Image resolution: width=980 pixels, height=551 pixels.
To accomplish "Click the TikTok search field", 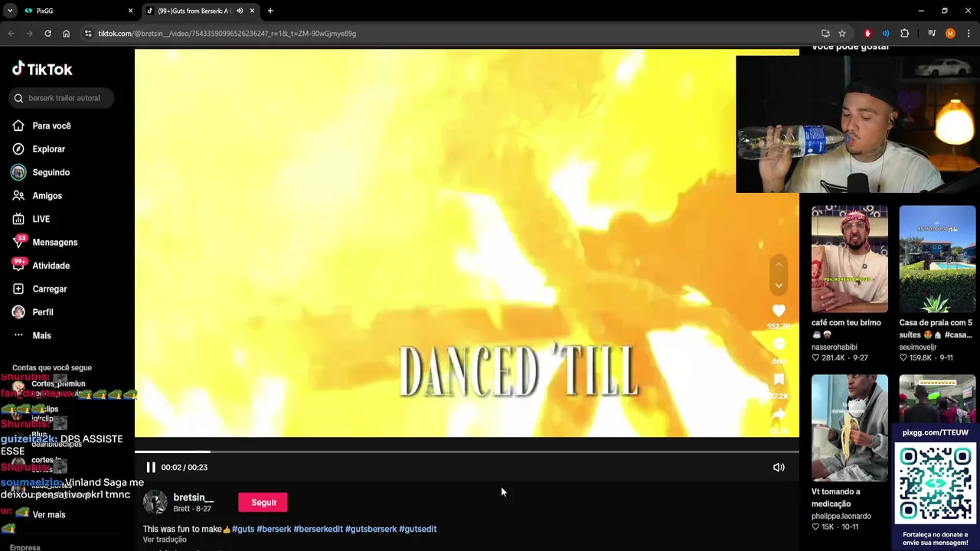I will coord(62,98).
